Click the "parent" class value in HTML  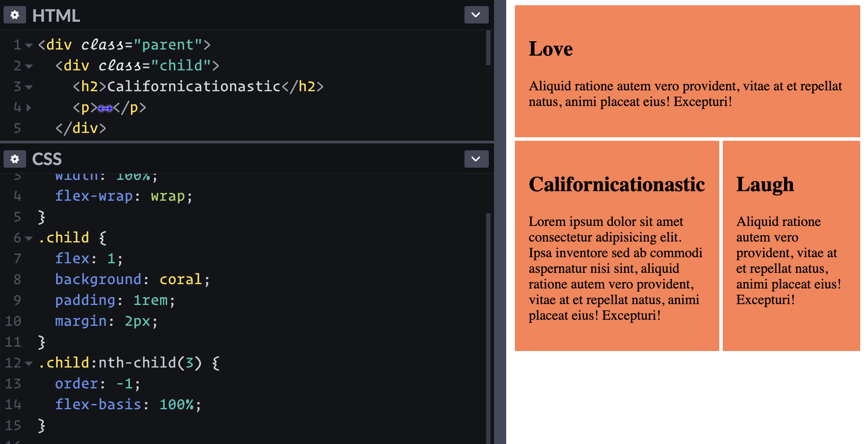[168, 45]
